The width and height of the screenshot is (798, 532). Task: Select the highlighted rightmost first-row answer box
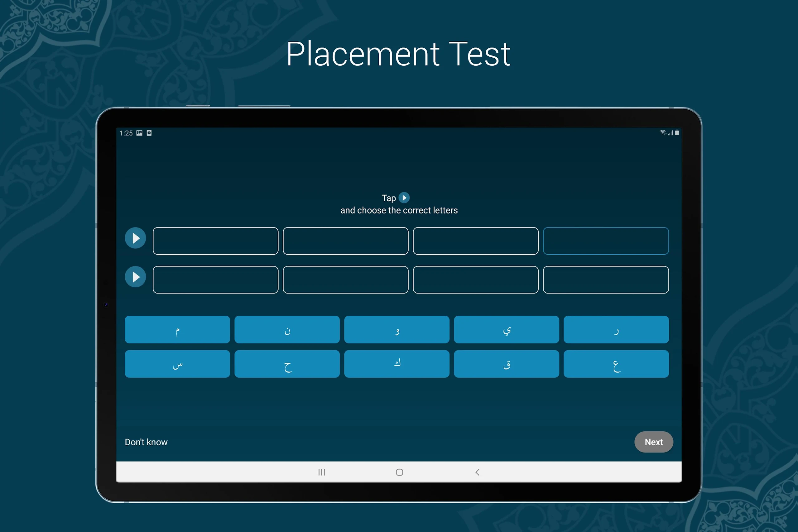pyautogui.click(x=606, y=241)
